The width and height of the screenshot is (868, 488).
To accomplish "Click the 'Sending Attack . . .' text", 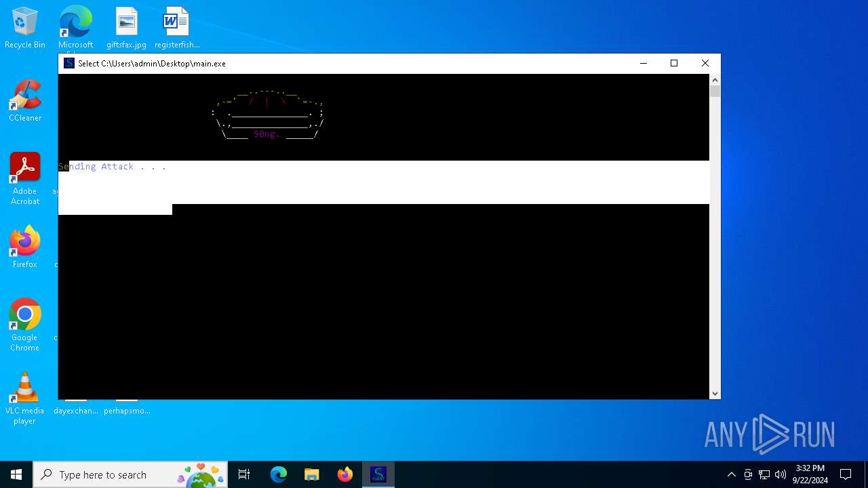I will [112, 166].
